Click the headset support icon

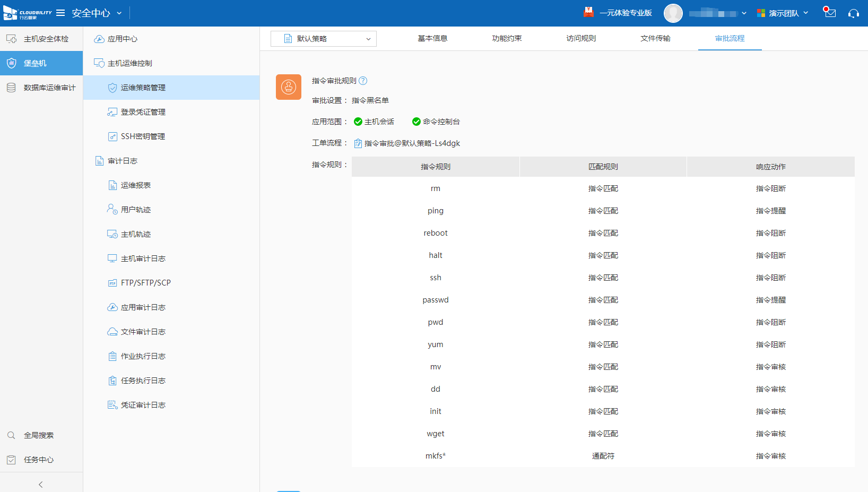tap(853, 13)
